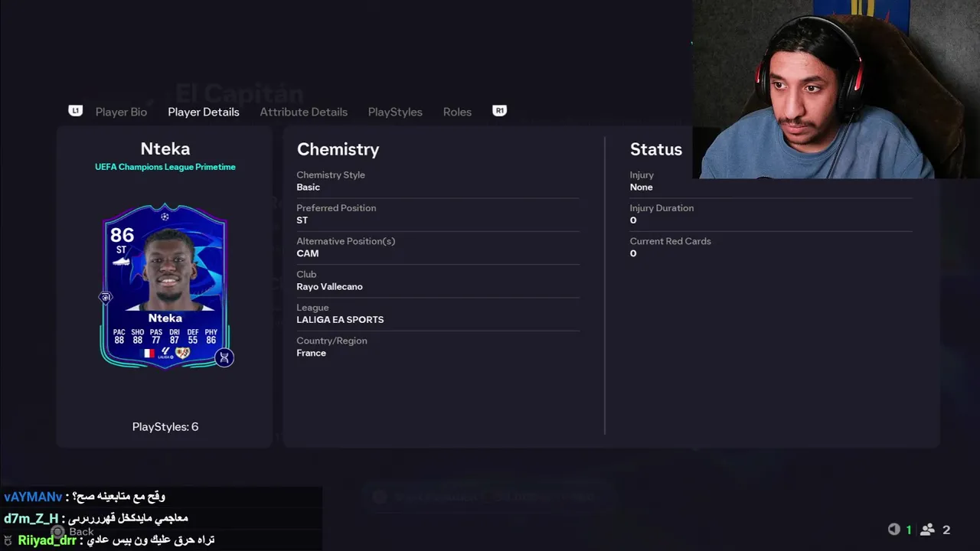Click the speaker icon at bottom right
The height and width of the screenshot is (551, 980).
893,530
